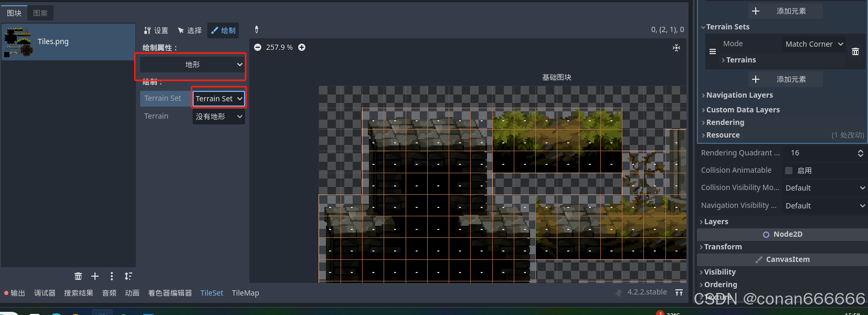This screenshot has width=868, height=315.
Task: Enable Collision Animatable checkbox
Action: (789, 171)
